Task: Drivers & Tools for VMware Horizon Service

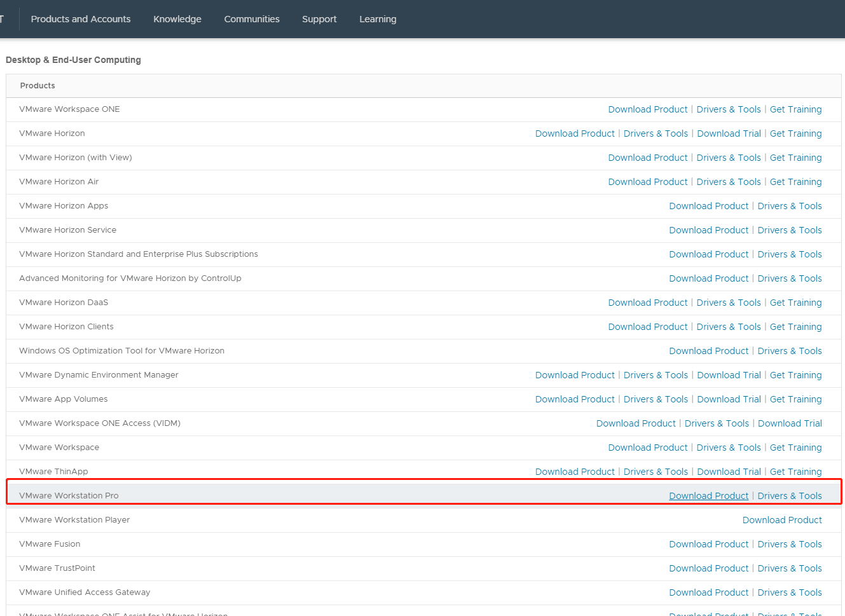Action: point(790,230)
